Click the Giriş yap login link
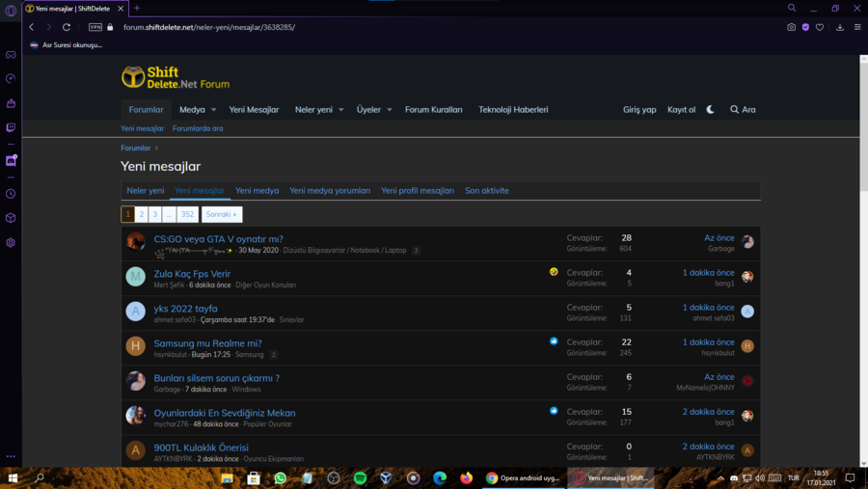Image resolution: width=868 pixels, height=489 pixels. (639, 110)
